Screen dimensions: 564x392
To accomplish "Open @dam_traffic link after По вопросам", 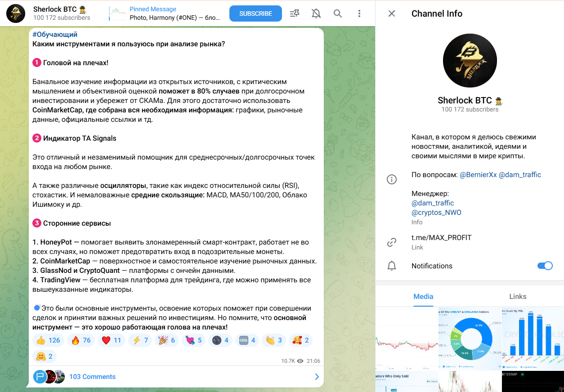I will [520, 175].
